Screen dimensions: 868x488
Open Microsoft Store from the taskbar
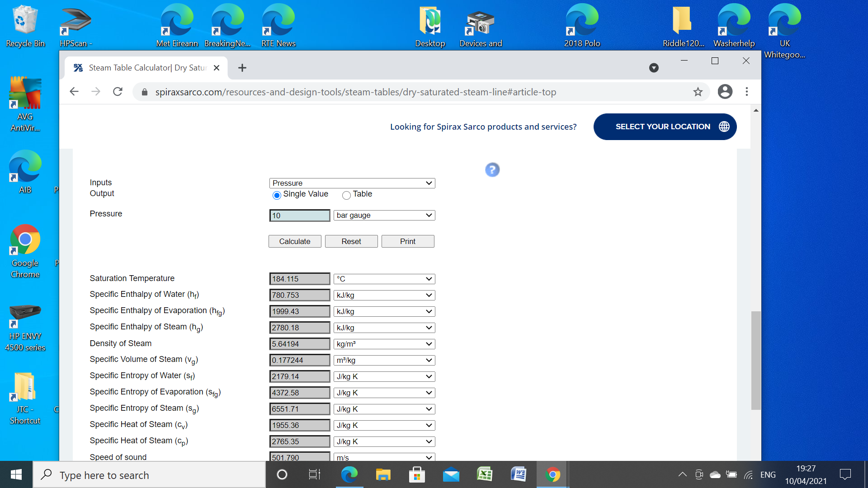417,474
